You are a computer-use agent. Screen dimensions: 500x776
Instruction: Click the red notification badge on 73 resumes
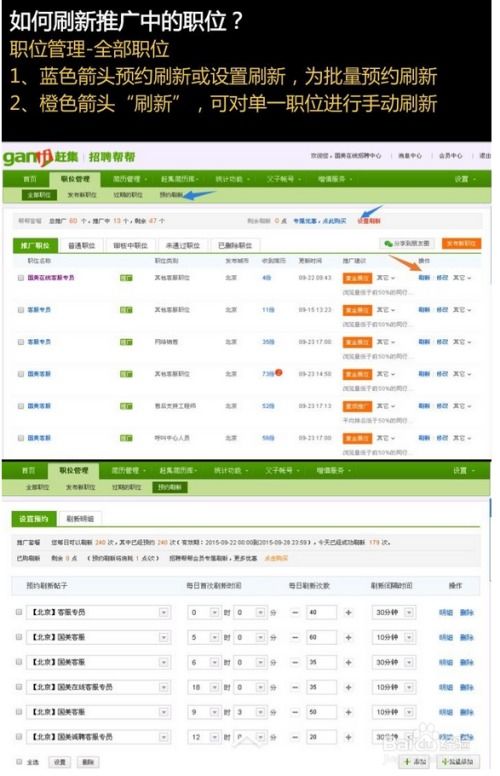click(279, 372)
